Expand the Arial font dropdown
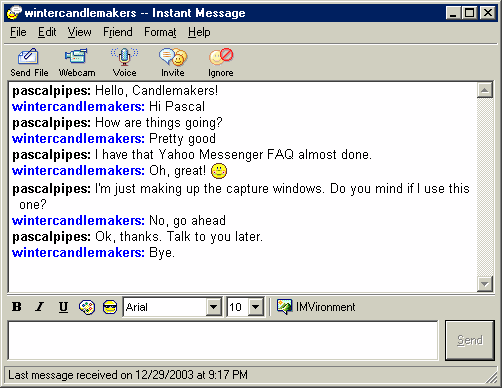The height and width of the screenshot is (388, 502). pos(213,307)
